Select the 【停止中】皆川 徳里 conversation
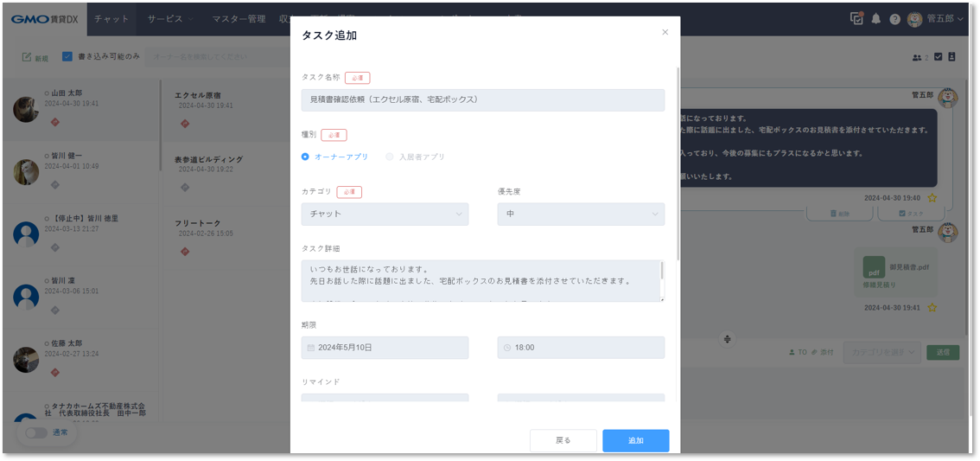This screenshot has width=980, height=461. click(80, 234)
